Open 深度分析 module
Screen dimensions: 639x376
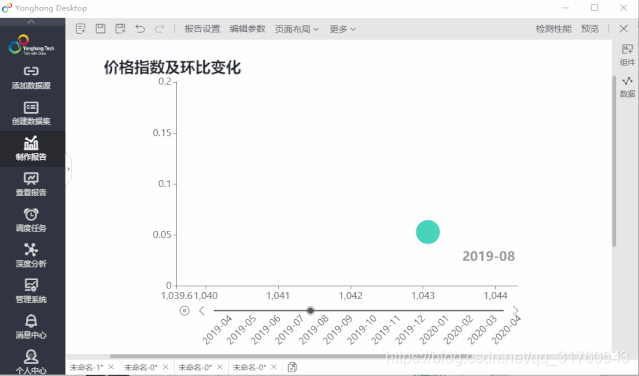point(31,255)
